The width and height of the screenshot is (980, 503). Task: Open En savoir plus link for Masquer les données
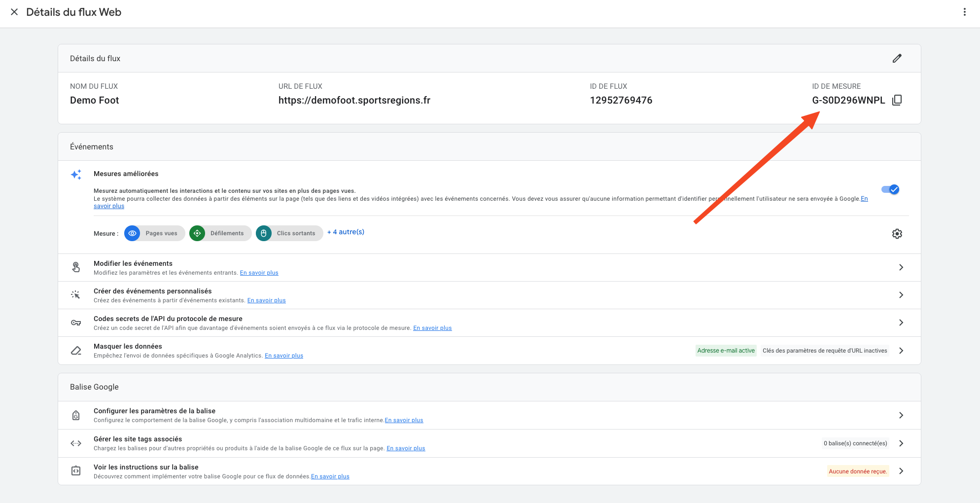click(x=284, y=356)
